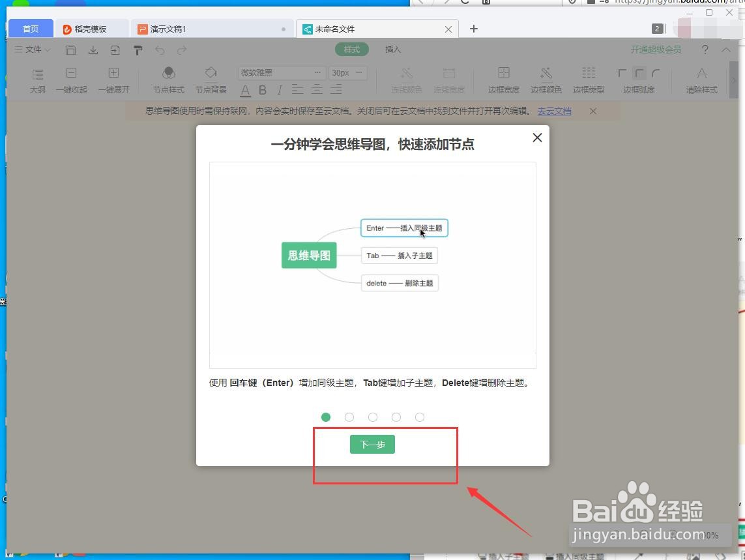Select fifth tutorial page dot
Viewport: 745px width, 560px height.
click(x=420, y=417)
